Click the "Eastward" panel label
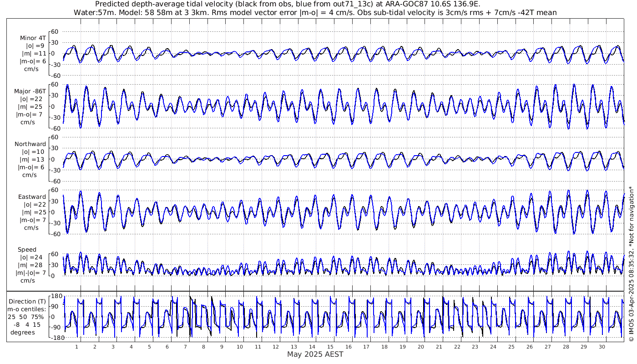 pos(32,197)
